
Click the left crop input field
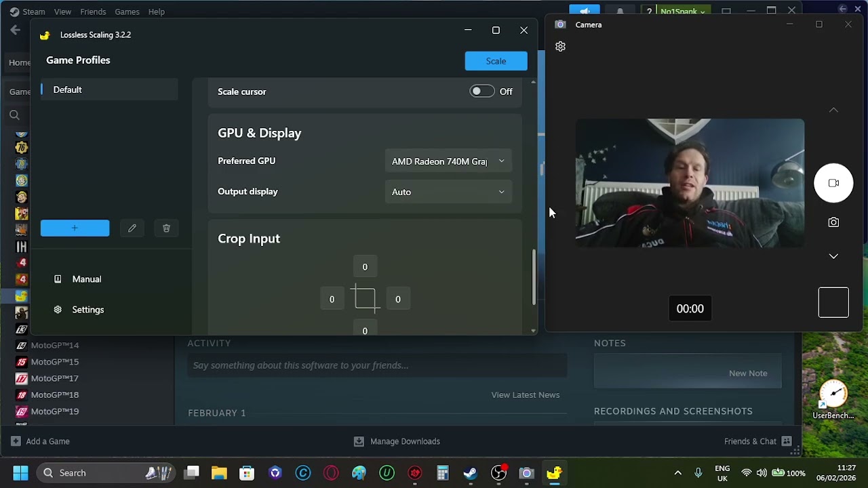(332, 300)
